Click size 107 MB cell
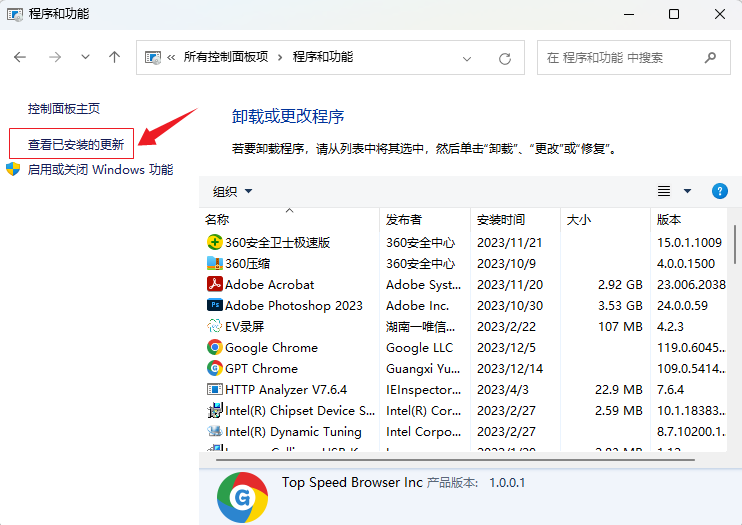Image resolution: width=742 pixels, height=525 pixels. pyautogui.click(x=620, y=327)
